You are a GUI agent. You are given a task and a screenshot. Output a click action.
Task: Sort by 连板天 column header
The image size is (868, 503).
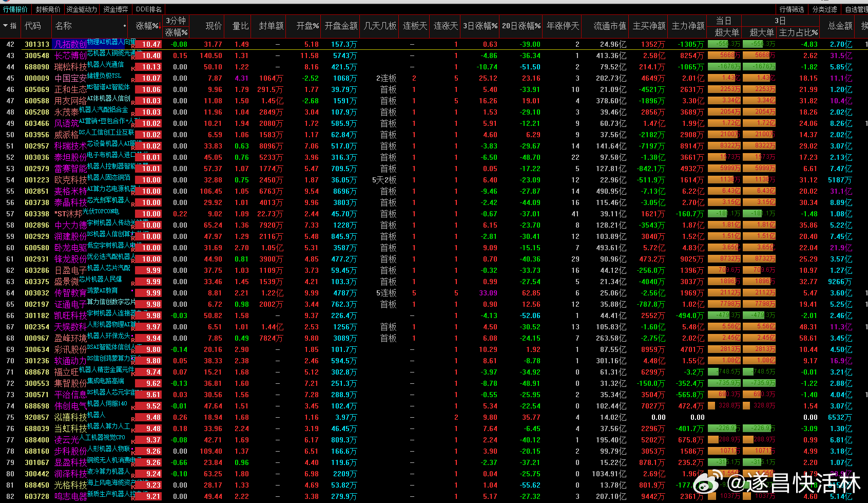pos(415,26)
